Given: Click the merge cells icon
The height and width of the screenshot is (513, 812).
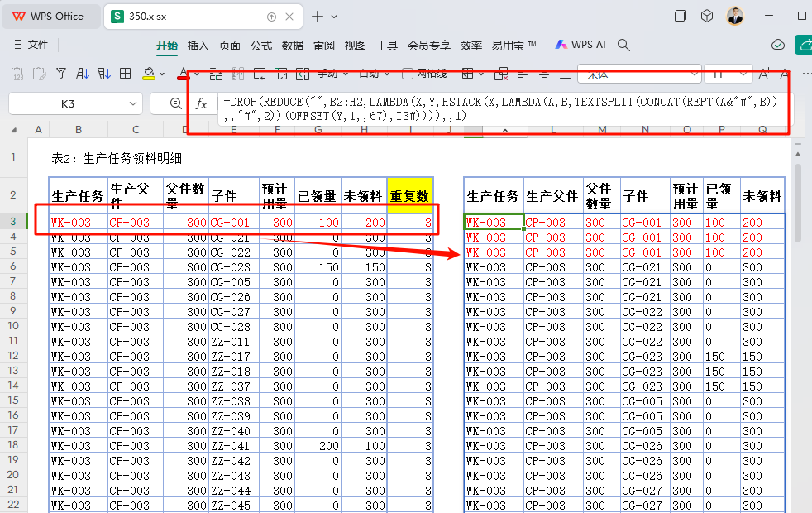Looking at the screenshot, I should 280,74.
